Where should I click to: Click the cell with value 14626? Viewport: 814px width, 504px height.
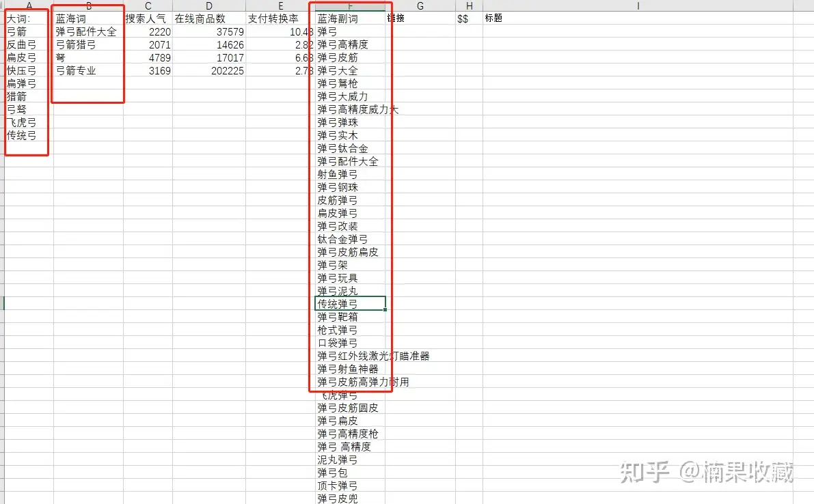point(208,44)
